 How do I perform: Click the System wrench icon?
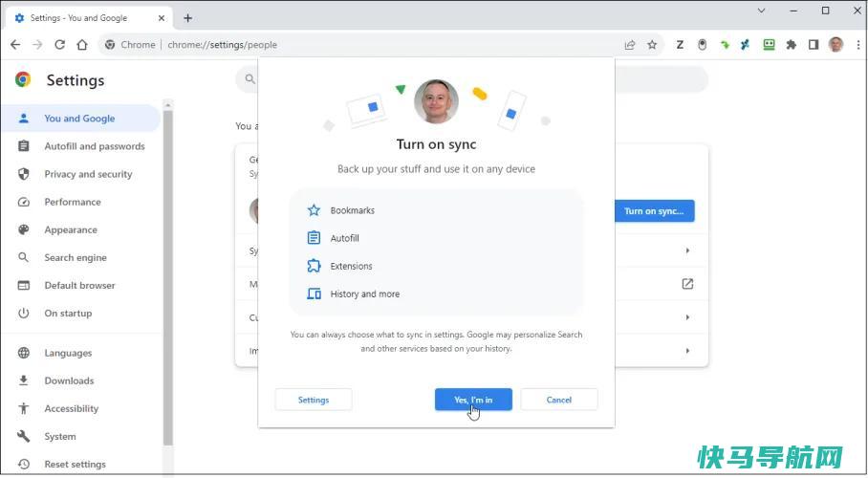23,437
